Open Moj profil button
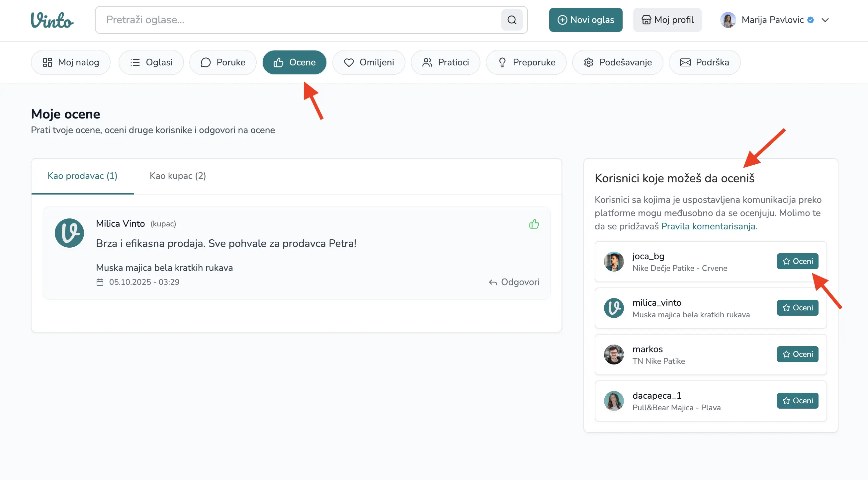 click(x=667, y=20)
